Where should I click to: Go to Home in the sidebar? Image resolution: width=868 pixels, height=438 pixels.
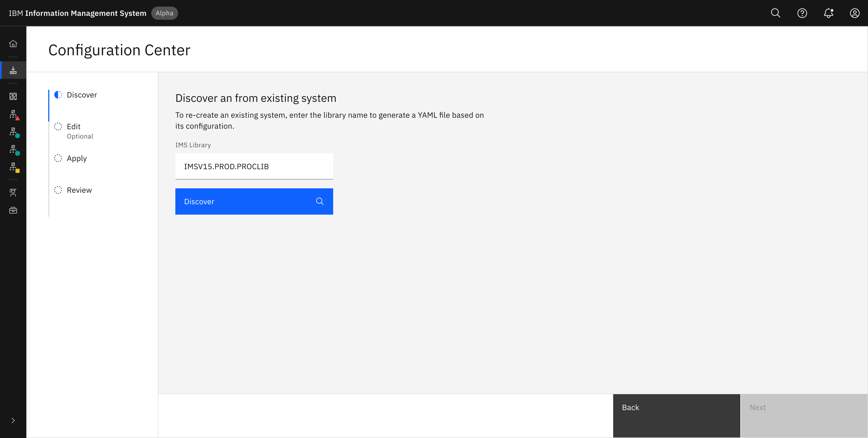point(13,44)
